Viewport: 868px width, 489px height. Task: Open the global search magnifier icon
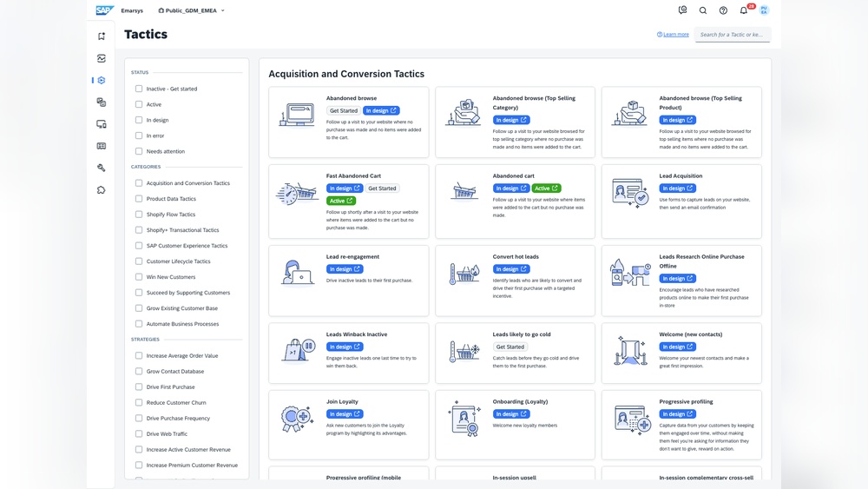[x=703, y=10]
